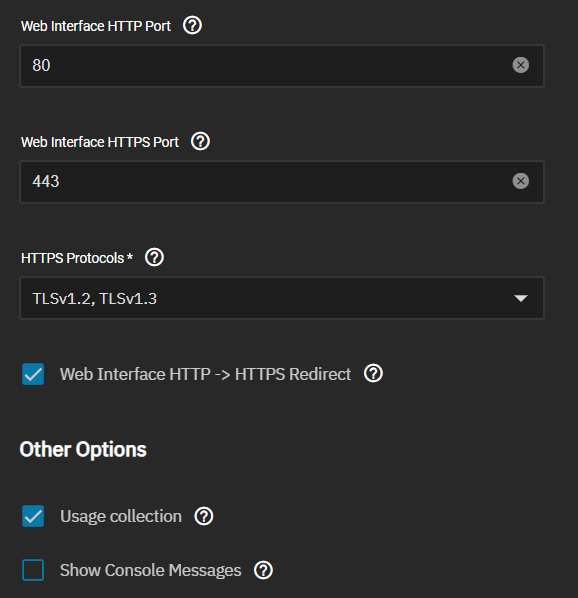
Task: View help for Usage collection
Action: 204,516
